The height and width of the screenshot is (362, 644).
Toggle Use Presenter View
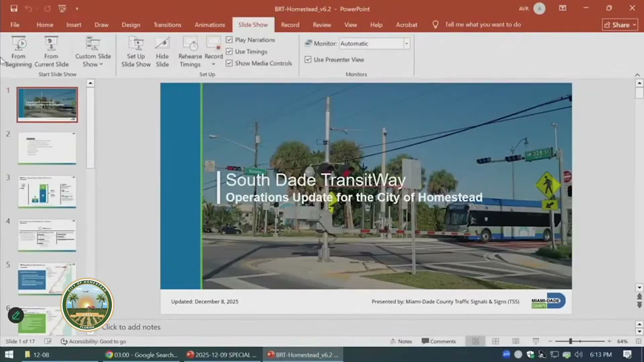pos(308,59)
